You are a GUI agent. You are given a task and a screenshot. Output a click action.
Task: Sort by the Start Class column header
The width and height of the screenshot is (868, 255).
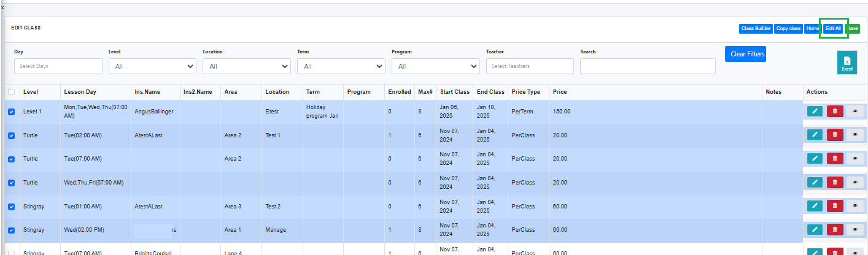pos(455,92)
